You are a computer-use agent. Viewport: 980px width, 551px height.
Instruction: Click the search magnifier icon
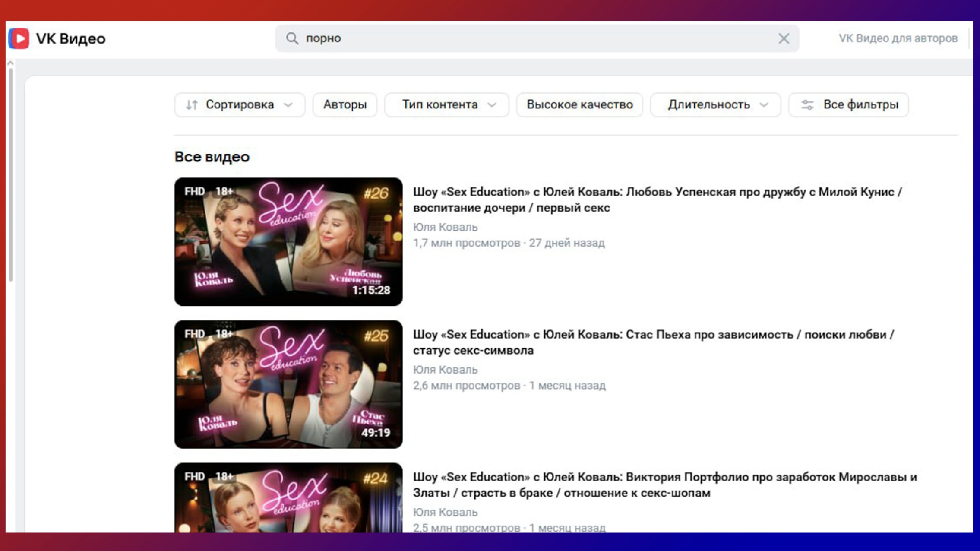pyautogui.click(x=292, y=38)
